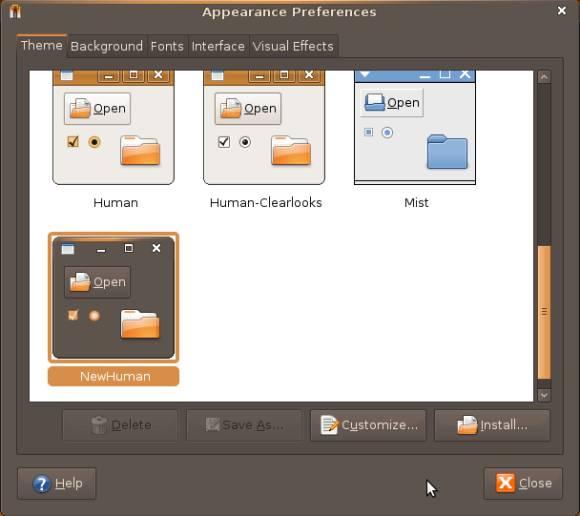Select the Human theme thumbnail
The height and width of the screenshot is (516, 580).
(114, 127)
